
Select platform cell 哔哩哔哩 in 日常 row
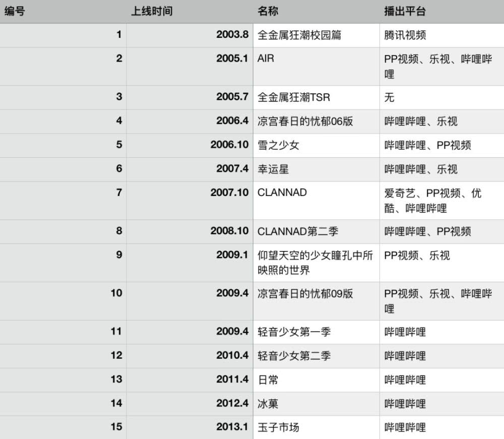coord(442,380)
